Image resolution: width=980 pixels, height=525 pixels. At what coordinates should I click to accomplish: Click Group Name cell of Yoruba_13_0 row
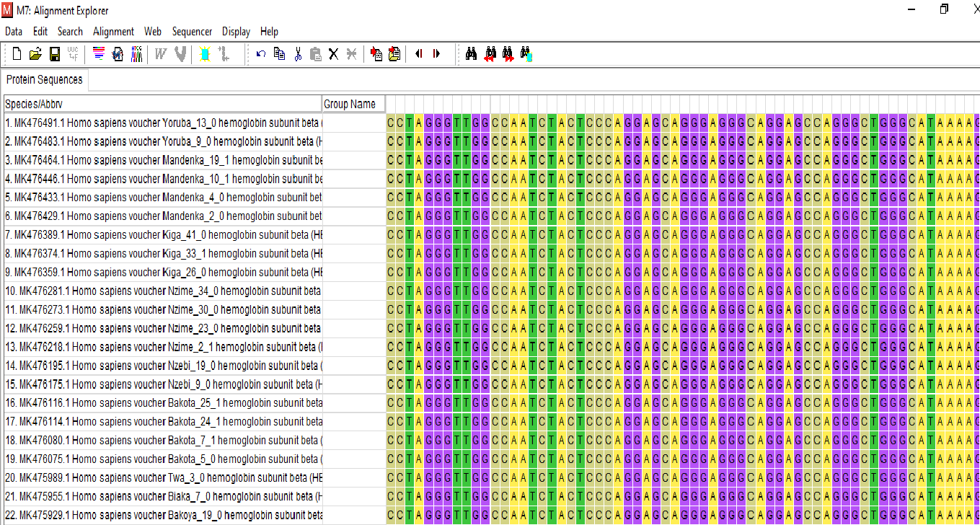[x=354, y=123]
